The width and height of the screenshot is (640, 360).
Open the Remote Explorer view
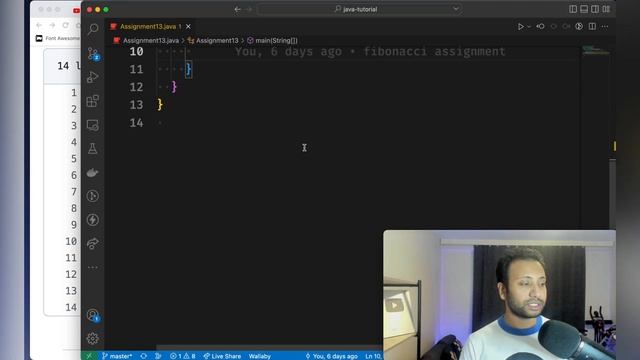point(93,125)
